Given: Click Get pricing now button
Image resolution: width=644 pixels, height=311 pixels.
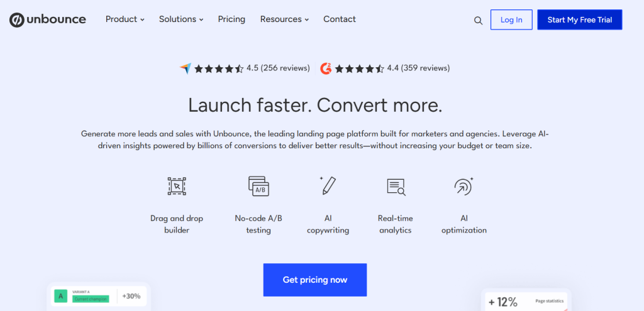Looking at the screenshot, I should 315,280.
